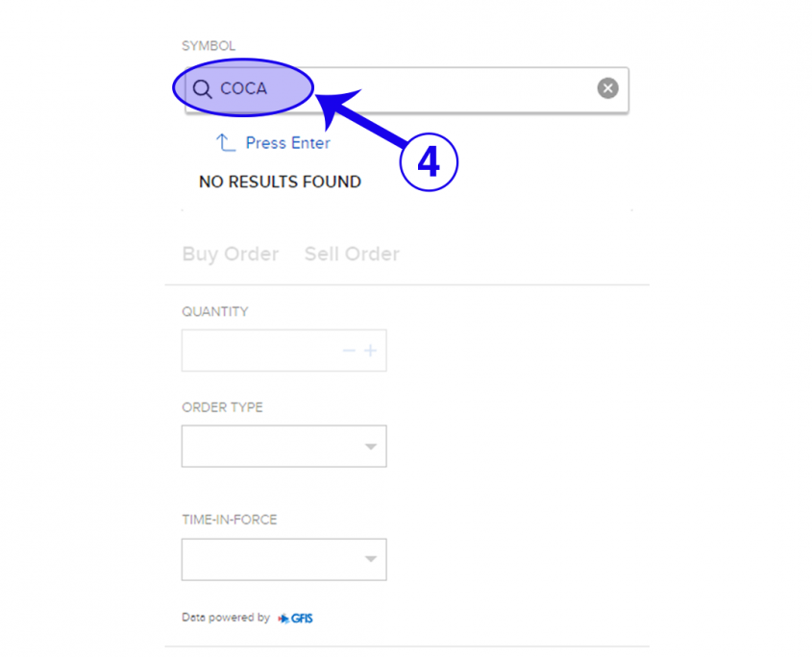Click the magnifying glass search icon
Viewport: 812px width, 657px height.
pyautogui.click(x=202, y=89)
